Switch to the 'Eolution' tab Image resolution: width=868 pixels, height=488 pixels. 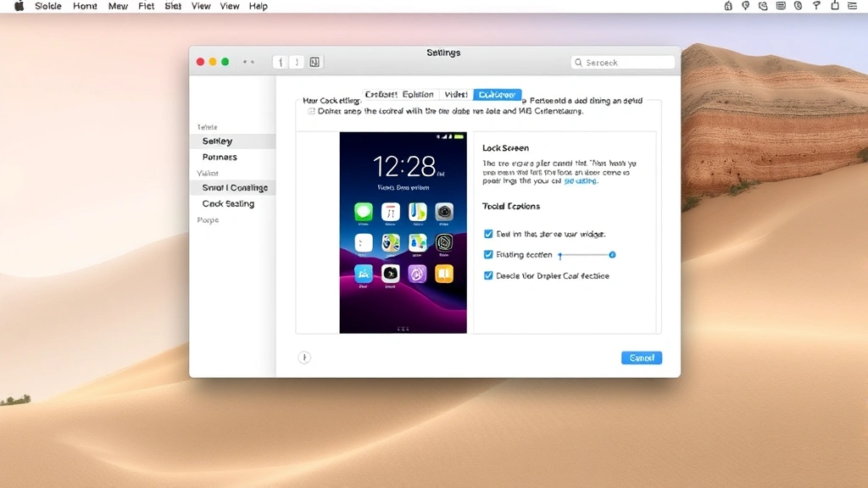(418, 95)
